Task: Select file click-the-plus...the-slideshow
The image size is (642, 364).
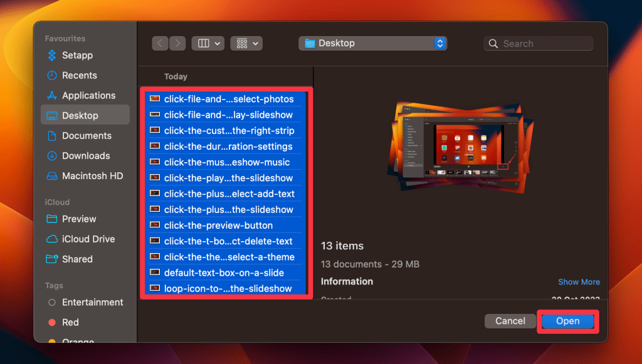Action: 225,209
